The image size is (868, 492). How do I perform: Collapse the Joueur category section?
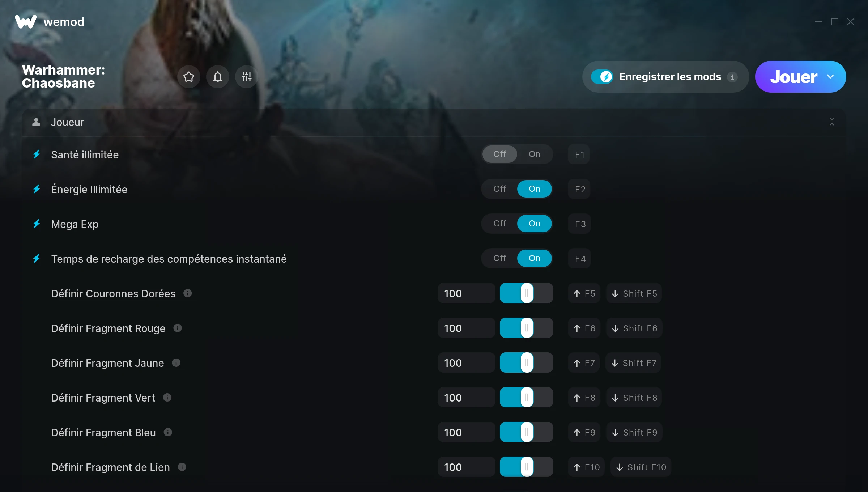click(x=832, y=122)
